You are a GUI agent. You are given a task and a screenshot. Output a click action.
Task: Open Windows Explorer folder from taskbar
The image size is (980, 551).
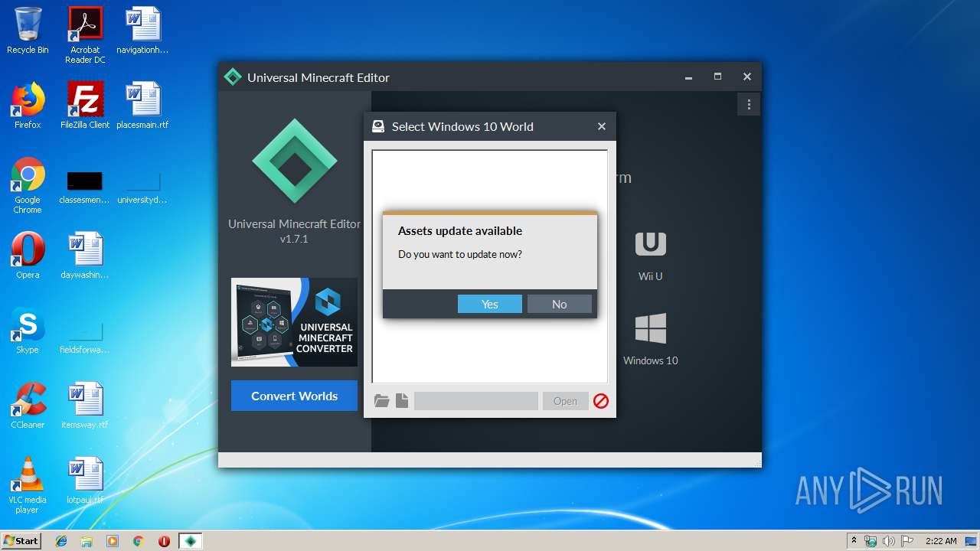point(87,541)
